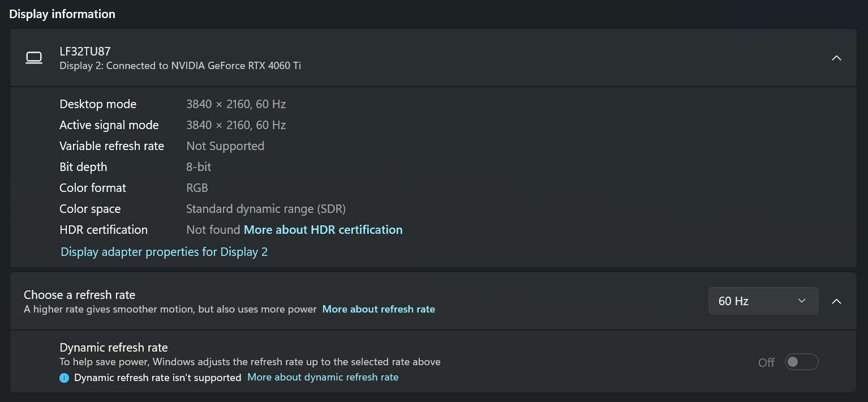
Task: Click the 8-bit Bit depth value
Action: pos(199,167)
